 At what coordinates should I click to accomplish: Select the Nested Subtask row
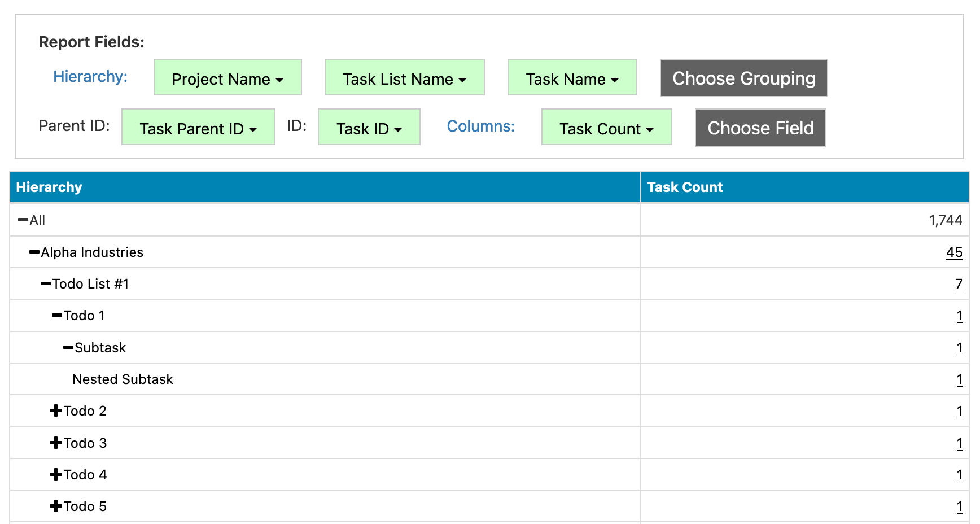point(123,379)
